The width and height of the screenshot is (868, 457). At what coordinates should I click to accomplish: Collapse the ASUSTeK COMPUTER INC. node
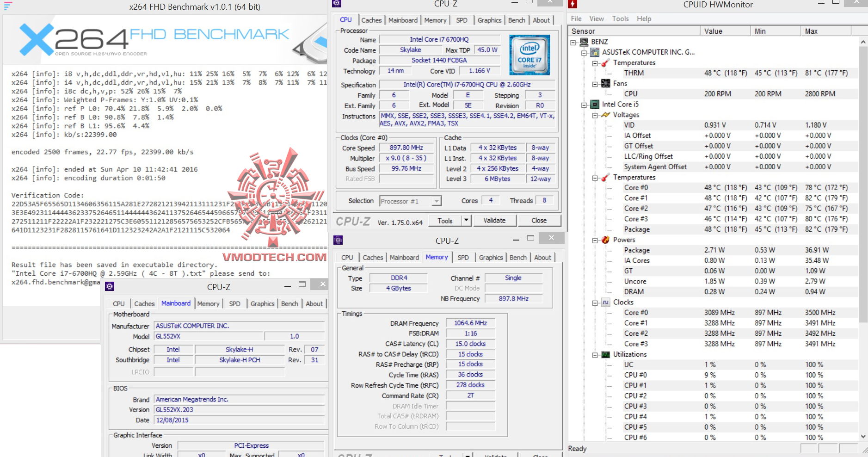(x=584, y=53)
